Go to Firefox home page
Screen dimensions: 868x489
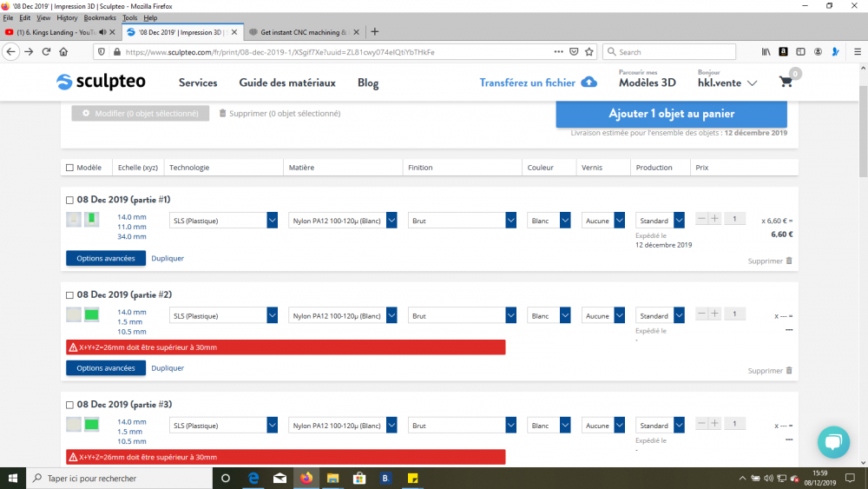click(63, 51)
